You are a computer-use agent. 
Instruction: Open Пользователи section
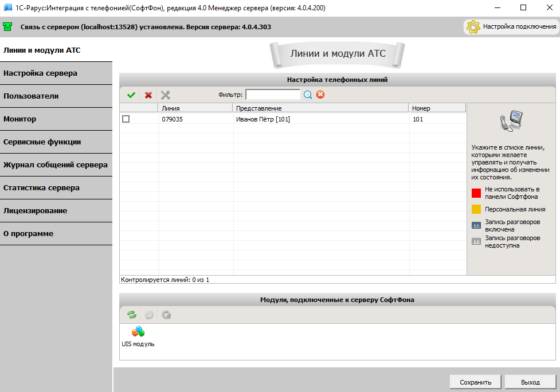click(x=56, y=96)
